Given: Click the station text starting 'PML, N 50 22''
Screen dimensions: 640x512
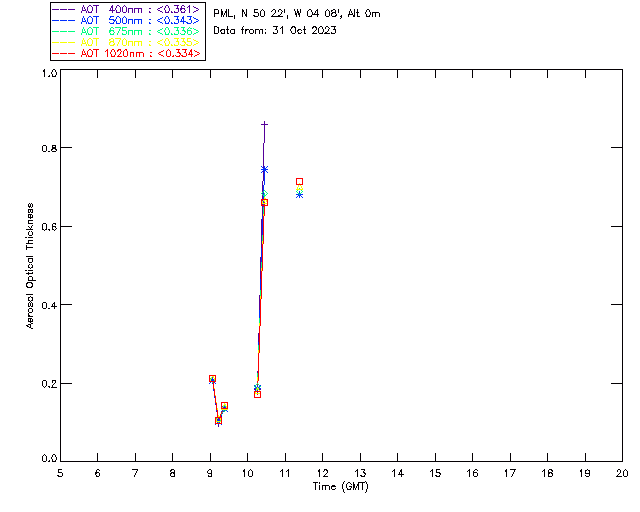Looking at the screenshot, I should 297,13.
